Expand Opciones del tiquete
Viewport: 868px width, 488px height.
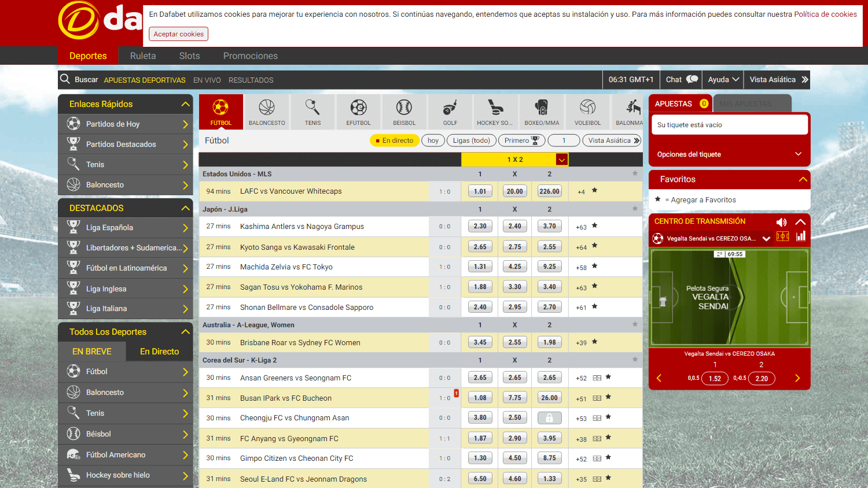[x=729, y=154]
